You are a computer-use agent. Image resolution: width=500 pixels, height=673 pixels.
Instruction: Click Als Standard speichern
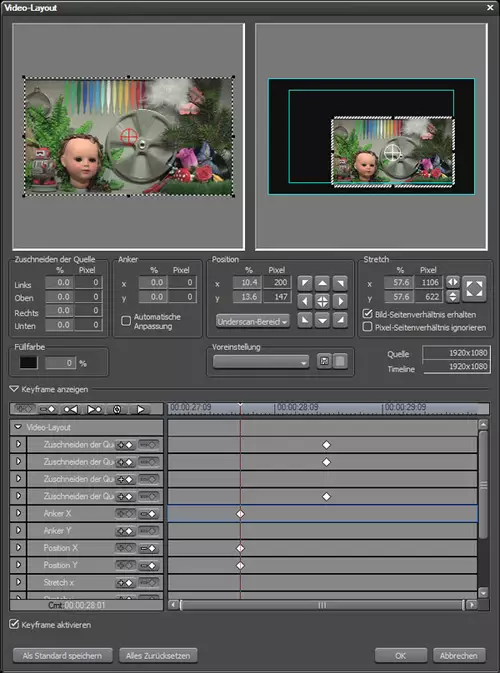pos(63,655)
